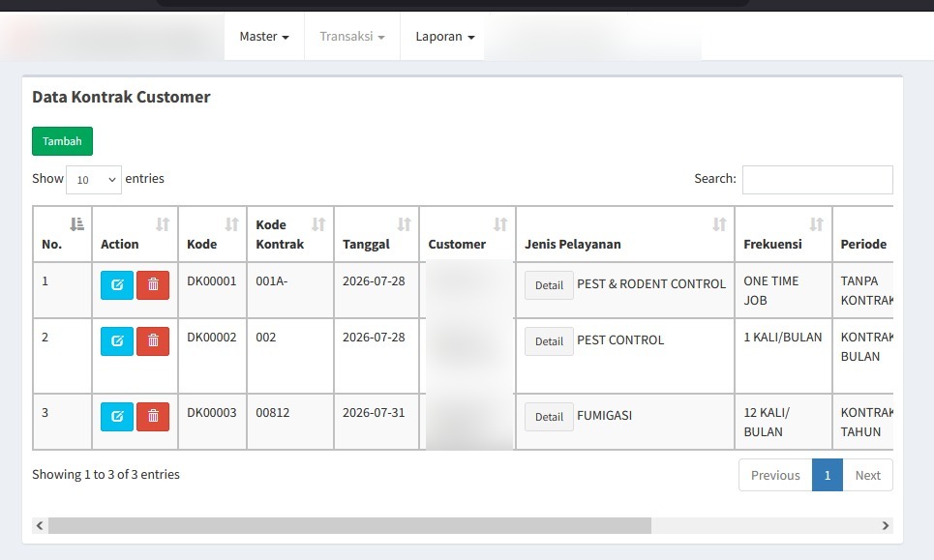
Task: Click the horizontal scrollbar right arrow
Action: [x=886, y=525]
